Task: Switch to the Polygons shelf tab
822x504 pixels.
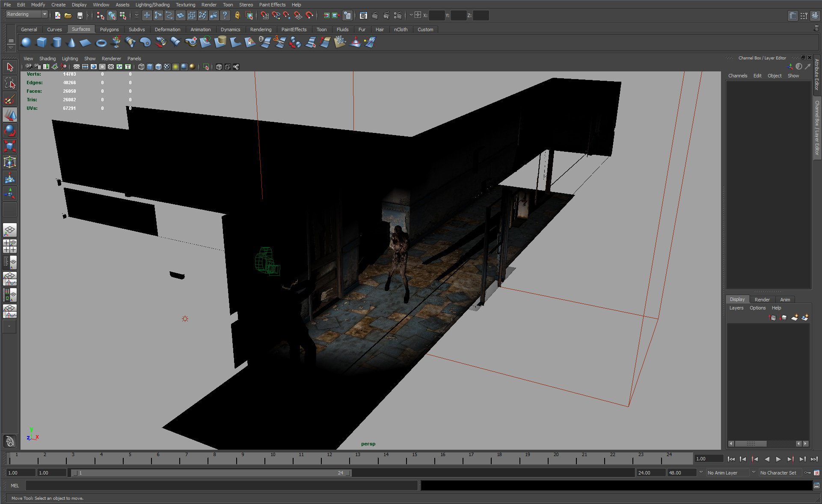Action: [109, 29]
